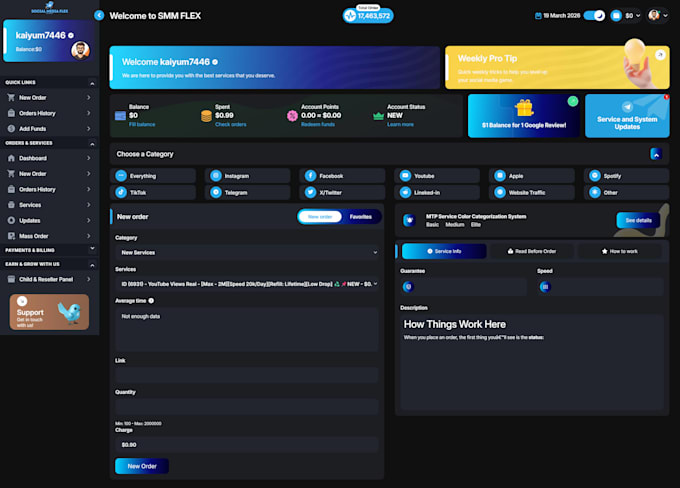Open Updates in sidebar

(49, 220)
